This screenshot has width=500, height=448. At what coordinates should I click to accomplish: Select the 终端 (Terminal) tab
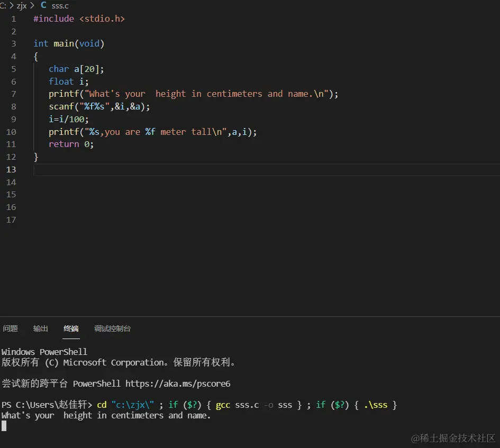coord(71,328)
